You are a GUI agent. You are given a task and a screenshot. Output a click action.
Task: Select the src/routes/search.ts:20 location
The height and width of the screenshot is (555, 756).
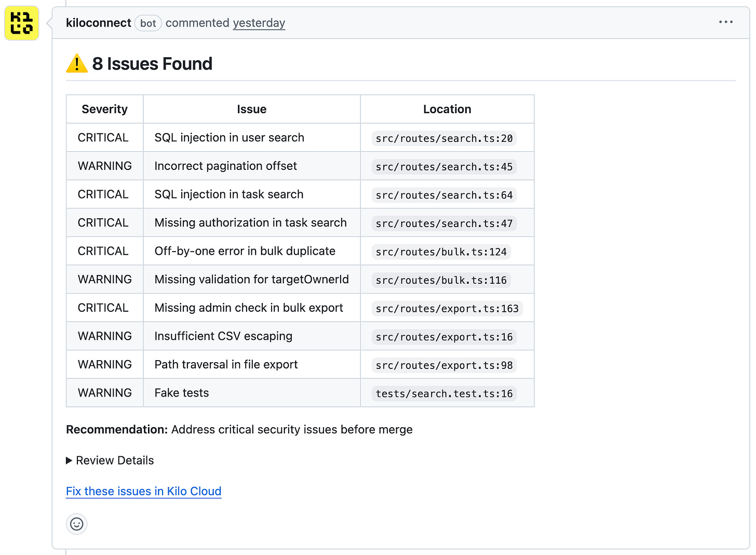tap(444, 138)
